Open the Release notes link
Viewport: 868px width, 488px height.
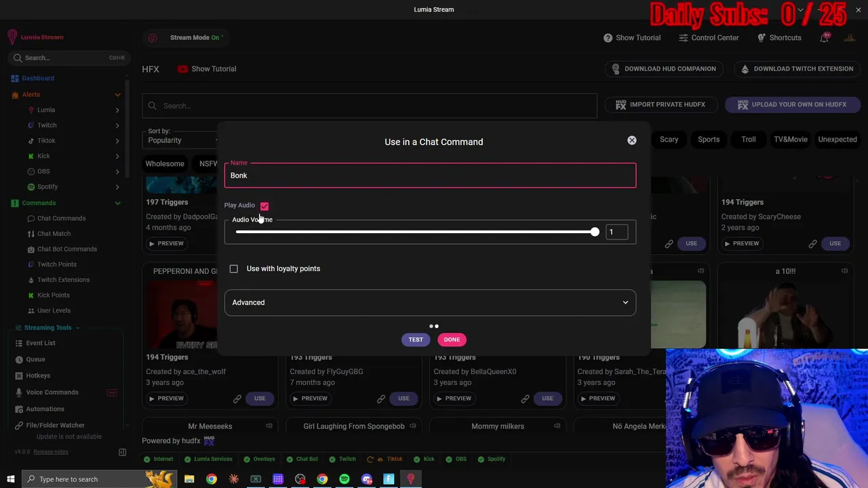pos(51,452)
